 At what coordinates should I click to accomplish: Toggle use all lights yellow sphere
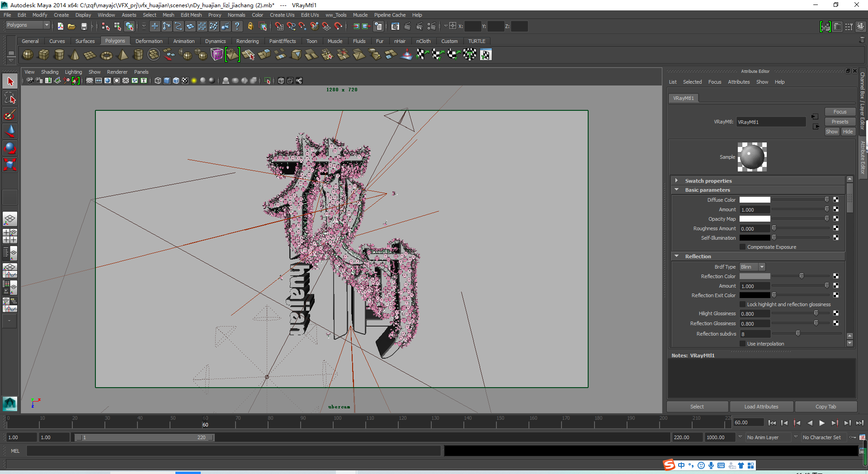(194, 81)
